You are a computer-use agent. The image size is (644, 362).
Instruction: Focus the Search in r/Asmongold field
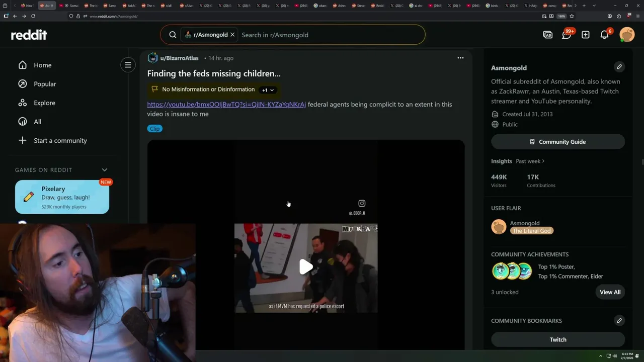[330, 35]
